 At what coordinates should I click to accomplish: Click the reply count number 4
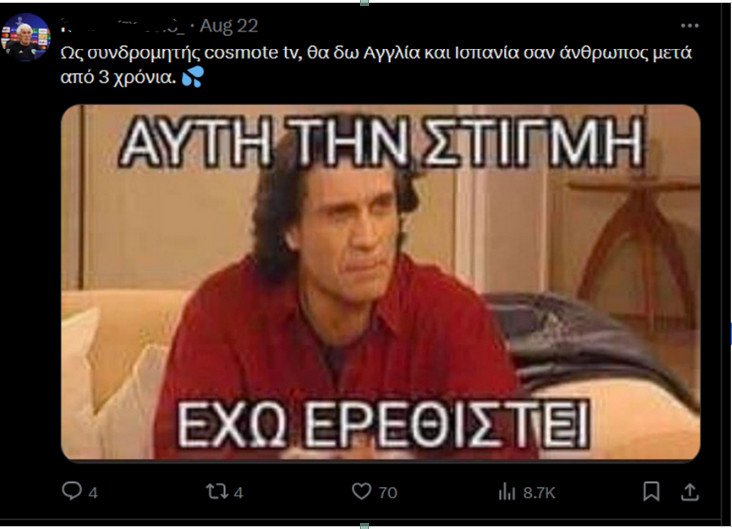(x=93, y=493)
